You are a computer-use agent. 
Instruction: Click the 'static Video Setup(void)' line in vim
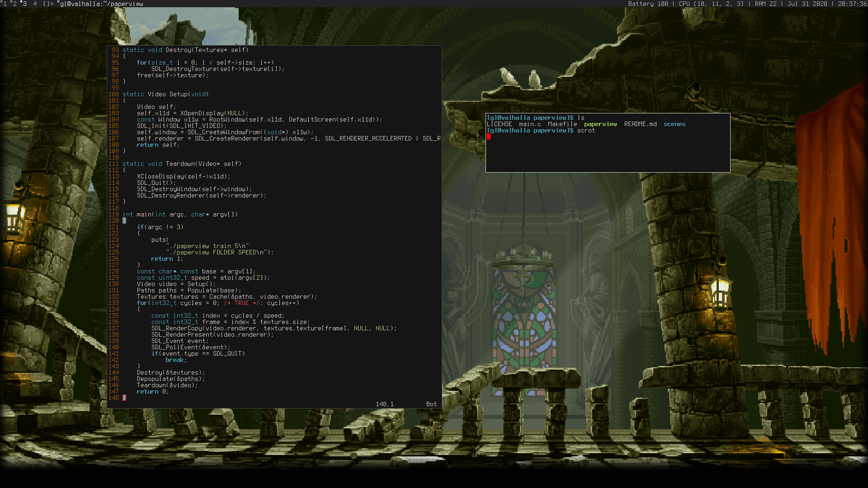[x=165, y=94]
